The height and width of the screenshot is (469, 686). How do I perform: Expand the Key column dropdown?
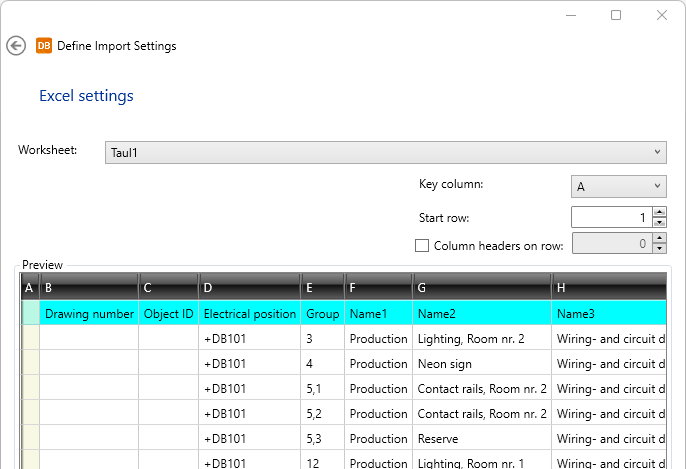click(618, 186)
